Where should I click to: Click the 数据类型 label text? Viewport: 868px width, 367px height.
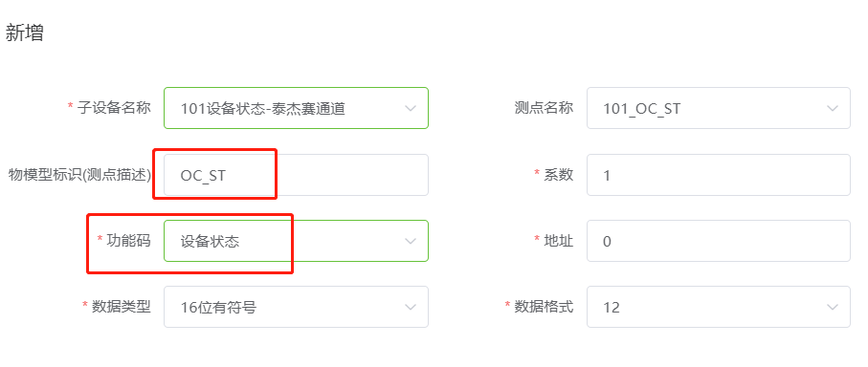click(122, 306)
